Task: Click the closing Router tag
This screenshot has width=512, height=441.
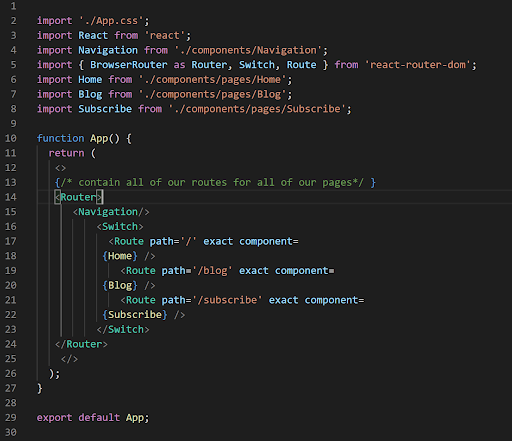Action: click(81, 344)
